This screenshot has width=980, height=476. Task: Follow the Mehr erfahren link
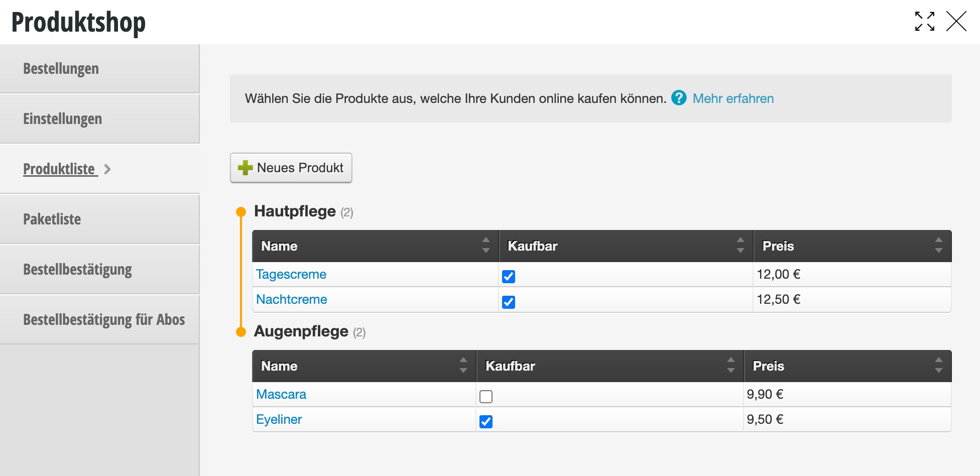733,98
